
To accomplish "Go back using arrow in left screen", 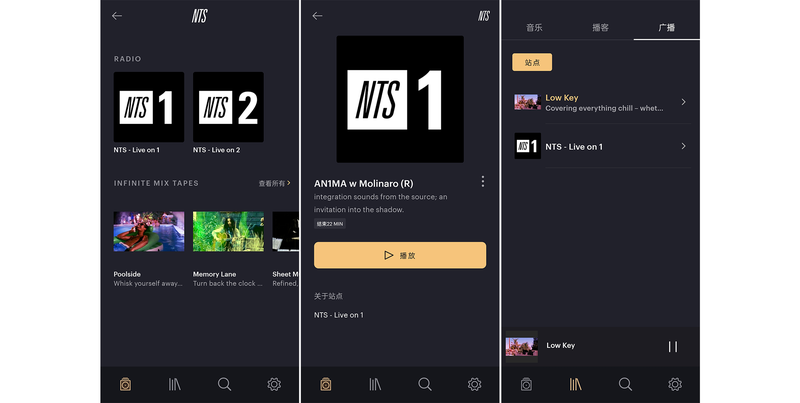I will coord(117,16).
